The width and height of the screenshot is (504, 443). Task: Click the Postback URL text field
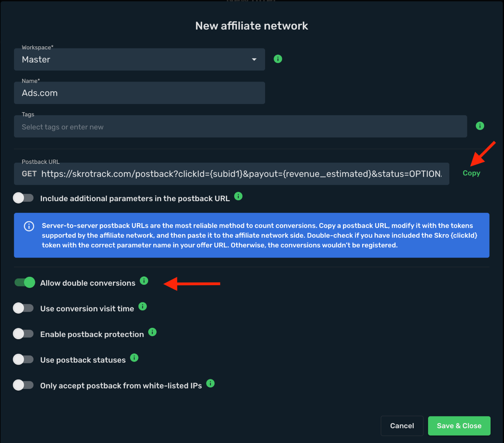[x=232, y=174]
